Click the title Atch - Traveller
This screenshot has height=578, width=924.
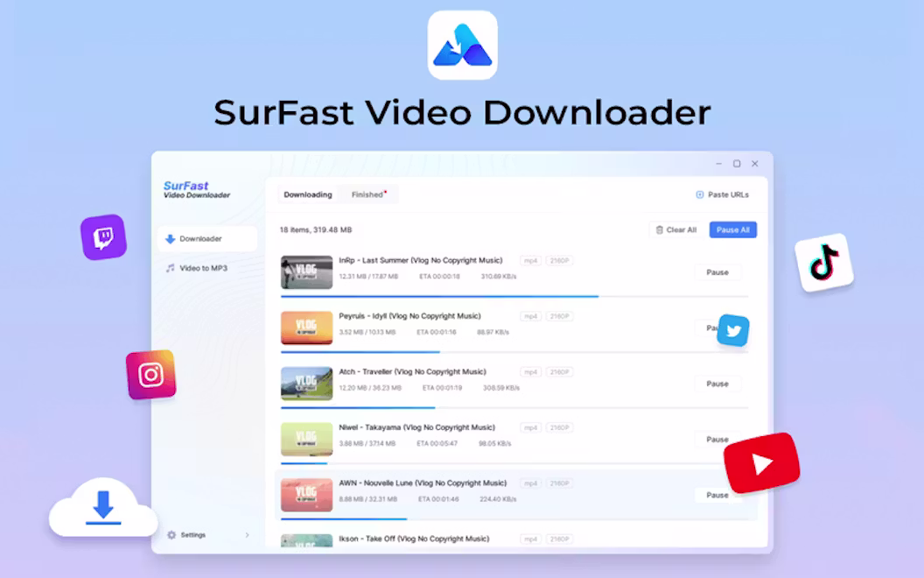pyautogui.click(x=412, y=371)
